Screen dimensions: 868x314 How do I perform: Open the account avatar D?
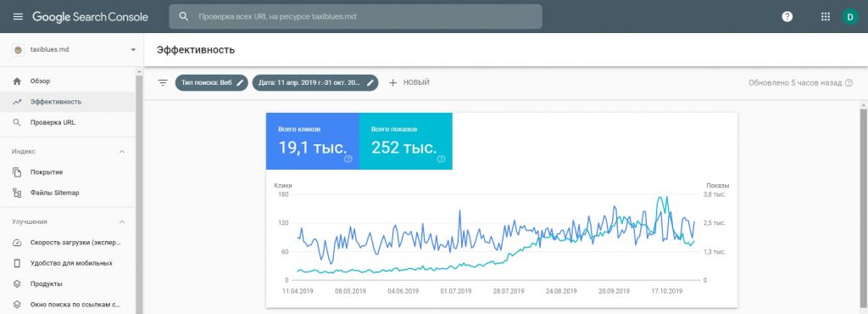click(849, 17)
